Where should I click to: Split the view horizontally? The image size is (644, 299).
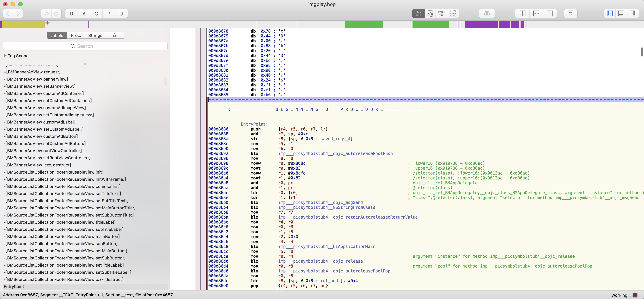[x=536, y=14]
